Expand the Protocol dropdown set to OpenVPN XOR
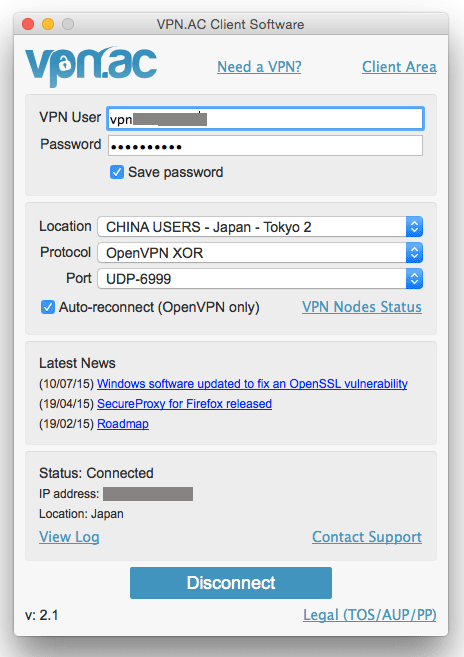 pyautogui.click(x=260, y=253)
